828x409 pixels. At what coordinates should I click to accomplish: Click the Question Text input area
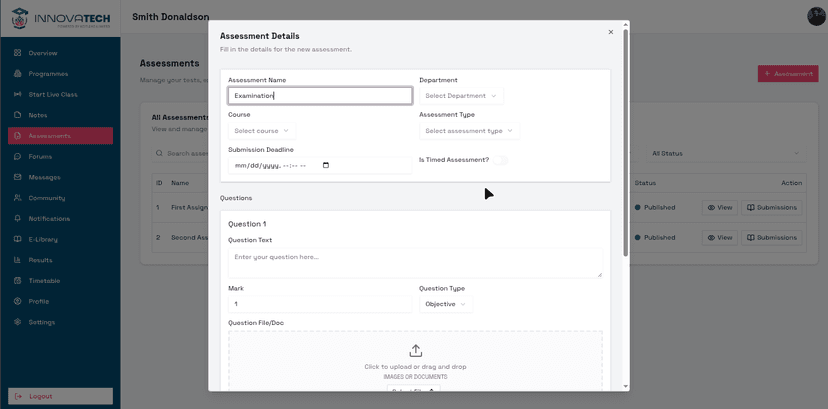[x=415, y=262]
